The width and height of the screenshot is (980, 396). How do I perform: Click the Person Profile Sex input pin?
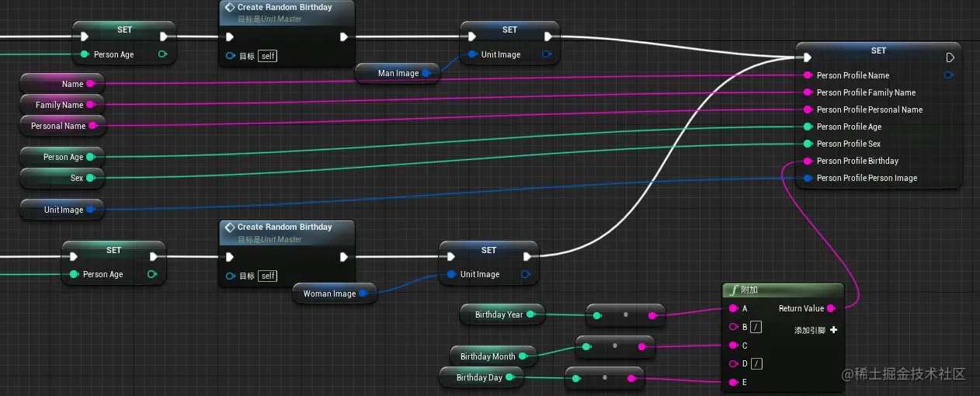click(x=808, y=144)
